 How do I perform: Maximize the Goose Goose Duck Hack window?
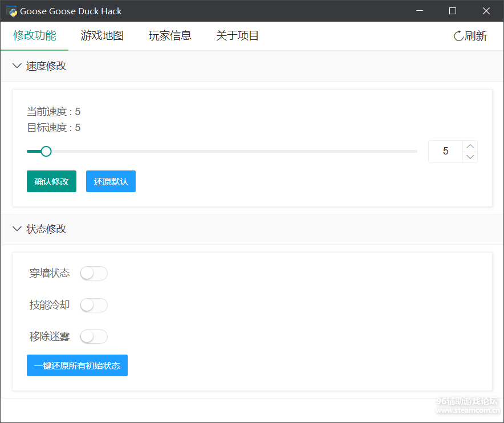(x=453, y=11)
